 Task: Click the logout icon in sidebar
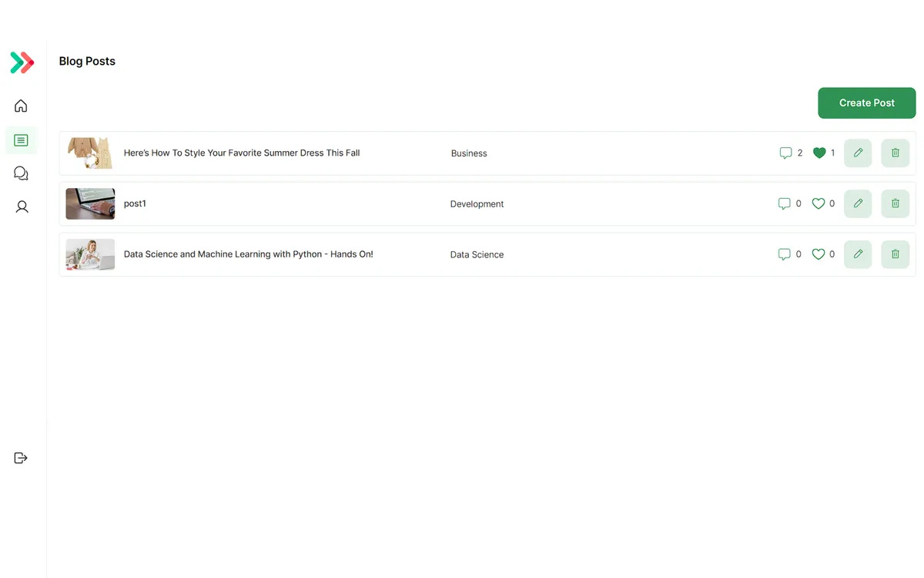tap(21, 458)
